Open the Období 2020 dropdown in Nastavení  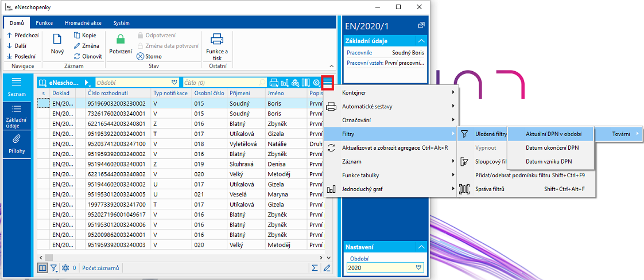pyautogui.click(x=420, y=267)
